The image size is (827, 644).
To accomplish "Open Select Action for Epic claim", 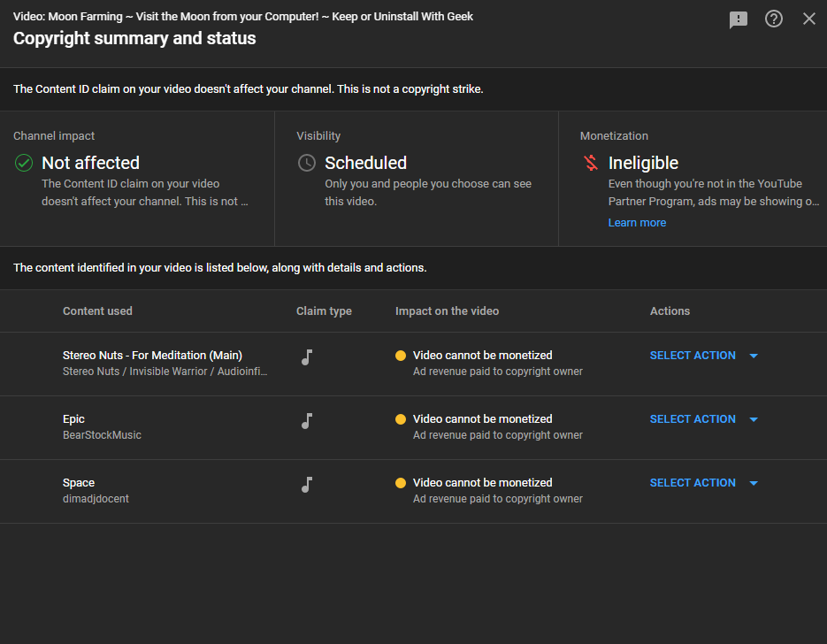I will coord(693,419).
